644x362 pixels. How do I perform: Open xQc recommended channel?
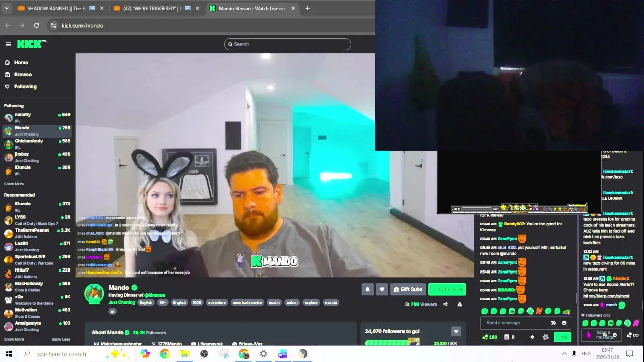tap(37, 300)
